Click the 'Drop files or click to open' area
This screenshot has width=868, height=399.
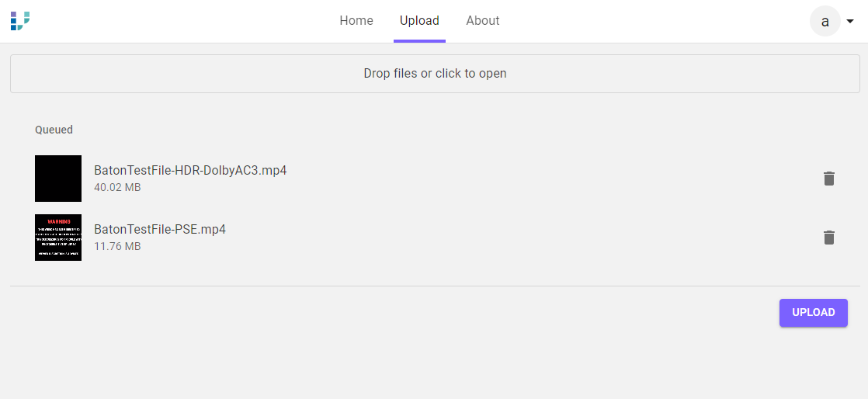(x=435, y=74)
